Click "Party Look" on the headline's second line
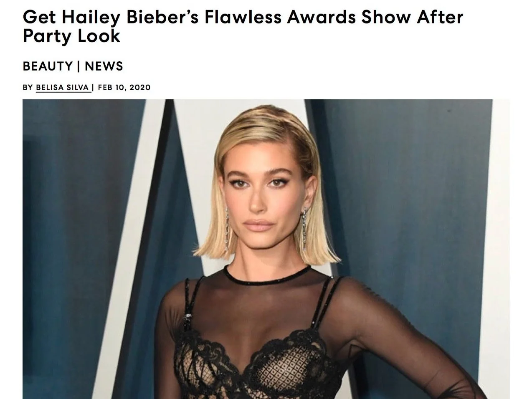The width and height of the screenshot is (532, 399). point(71,36)
